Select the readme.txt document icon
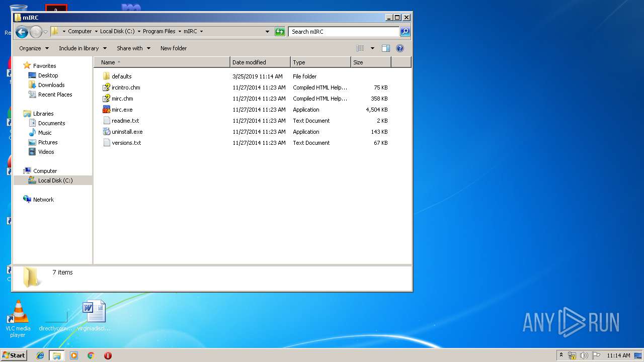644x362 pixels. pos(106,121)
